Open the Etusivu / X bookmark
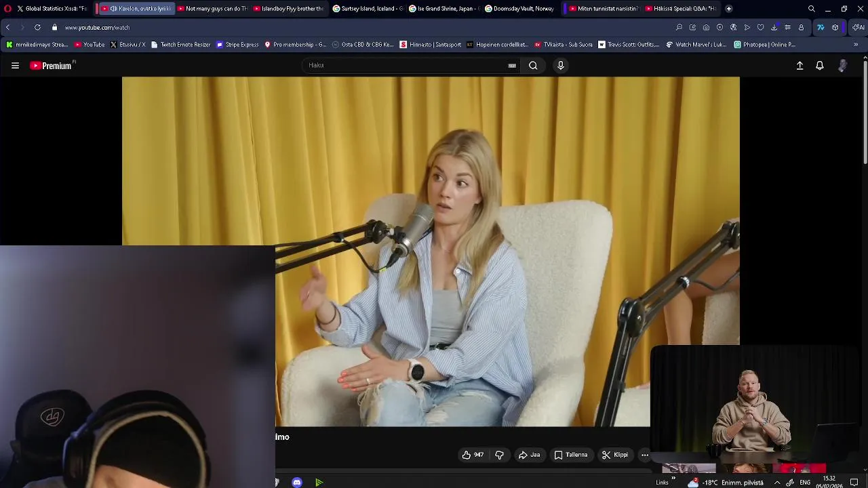 pyautogui.click(x=127, y=45)
